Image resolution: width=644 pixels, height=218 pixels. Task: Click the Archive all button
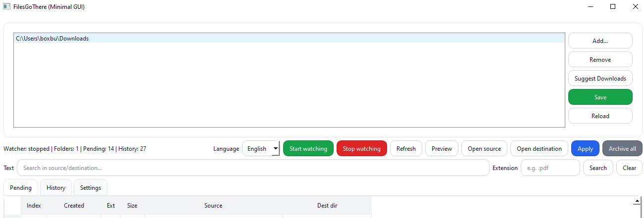pyautogui.click(x=622, y=148)
